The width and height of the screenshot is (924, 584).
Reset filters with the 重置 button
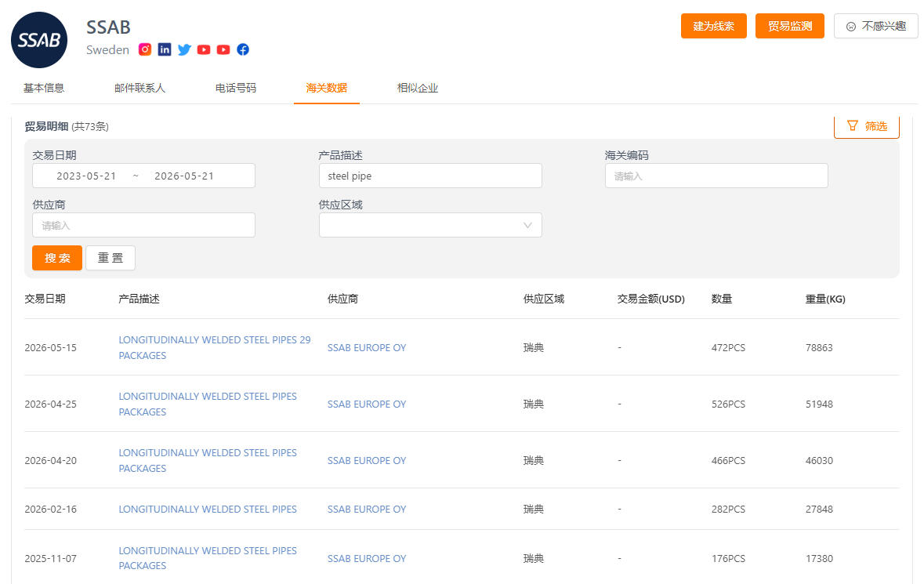click(111, 258)
